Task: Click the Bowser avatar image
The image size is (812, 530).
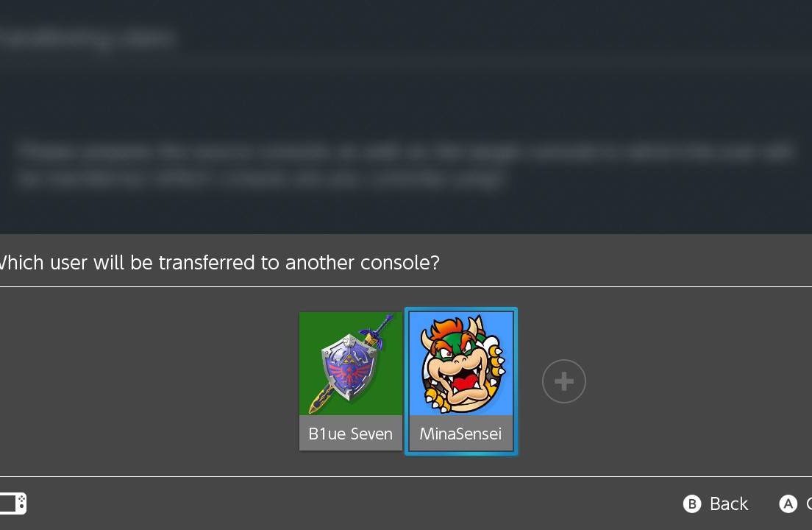Action: pyautogui.click(x=461, y=363)
